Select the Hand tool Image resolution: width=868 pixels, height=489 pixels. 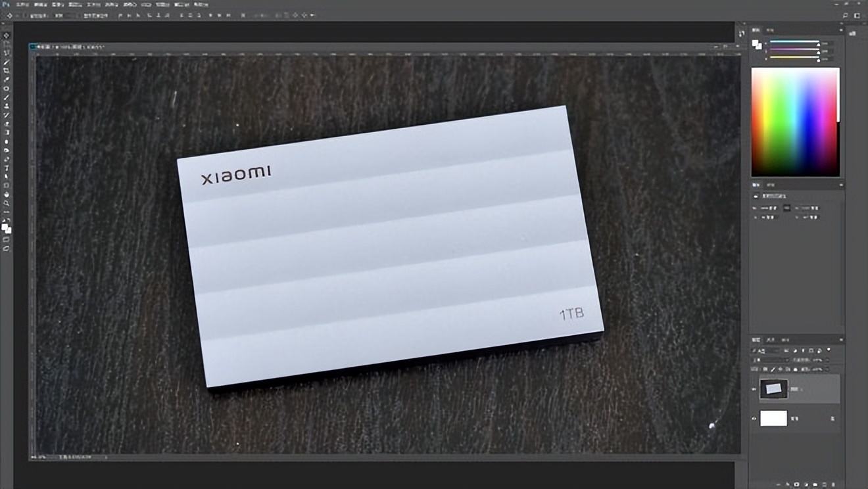pyautogui.click(x=7, y=195)
